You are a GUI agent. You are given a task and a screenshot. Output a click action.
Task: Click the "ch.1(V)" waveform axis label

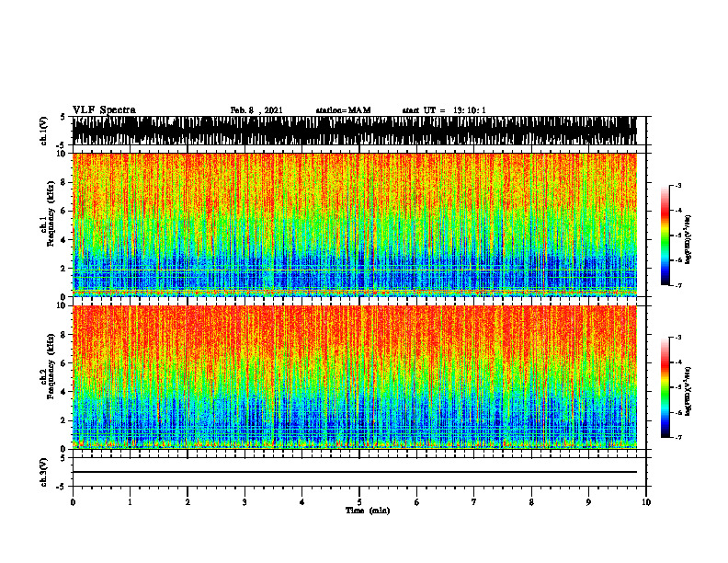tap(44, 131)
